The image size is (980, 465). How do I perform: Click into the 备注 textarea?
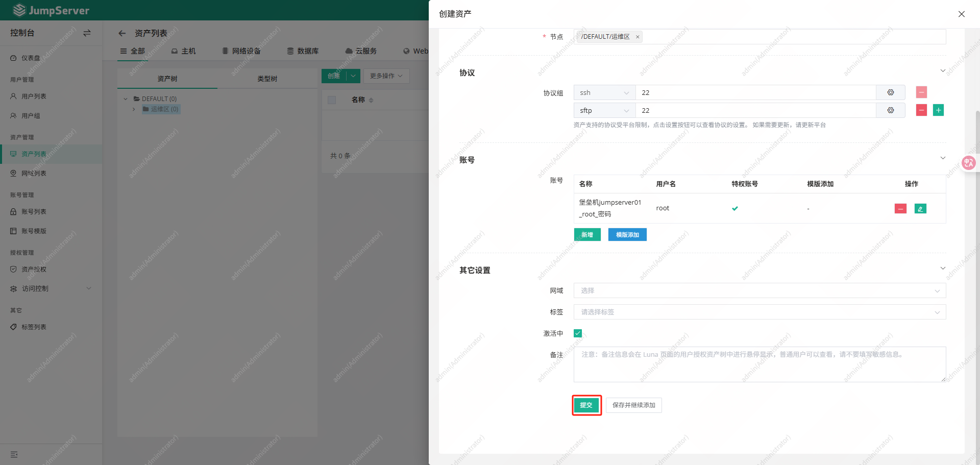coord(759,364)
